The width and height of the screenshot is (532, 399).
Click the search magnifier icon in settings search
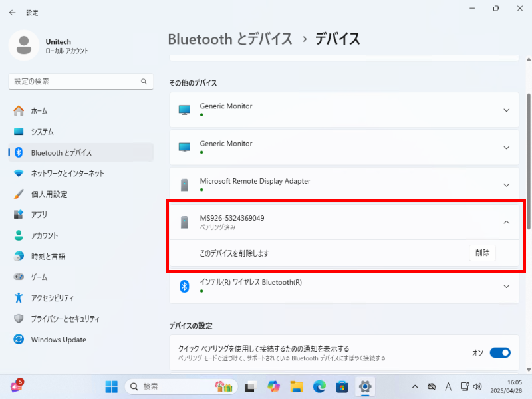click(x=144, y=82)
